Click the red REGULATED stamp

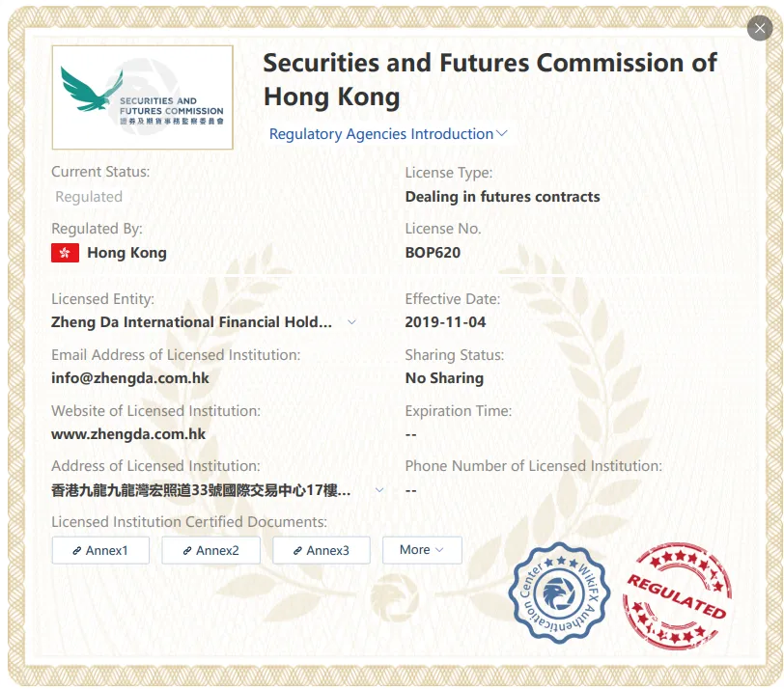[677, 595]
